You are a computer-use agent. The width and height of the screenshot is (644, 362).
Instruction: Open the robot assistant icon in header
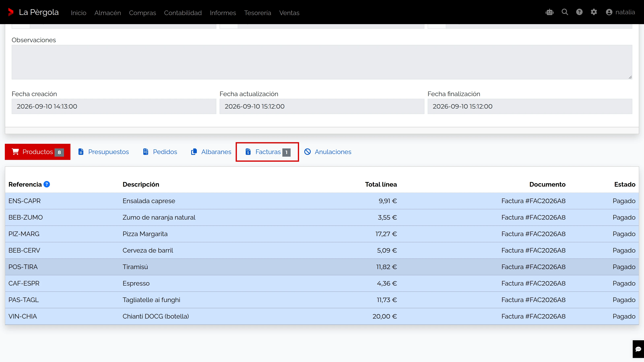(549, 12)
